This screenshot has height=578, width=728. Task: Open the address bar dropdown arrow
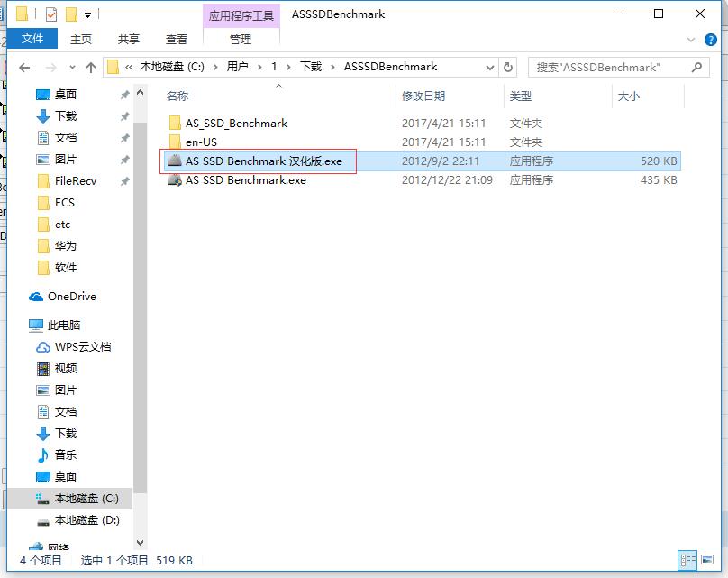[488, 66]
